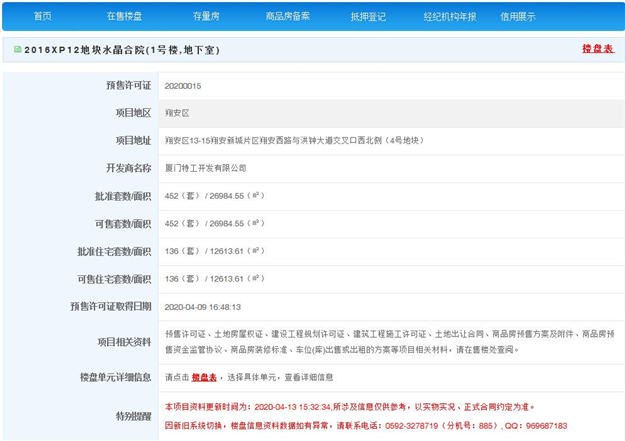Click the green icon beside project title
This screenshot has height=441, width=625.
[18, 49]
